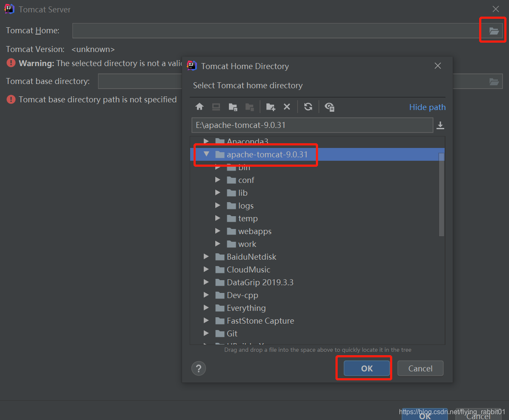
Task: Jump to project directory icon
Action: (x=233, y=107)
